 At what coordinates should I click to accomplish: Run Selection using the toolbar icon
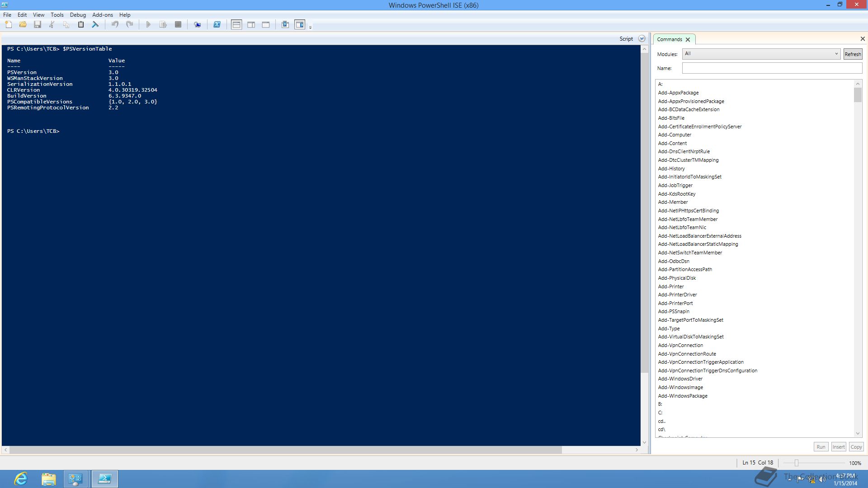163,24
